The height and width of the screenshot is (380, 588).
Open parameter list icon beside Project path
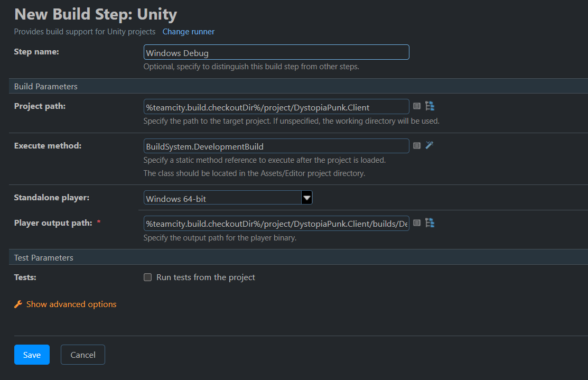click(x=417, y=106)
